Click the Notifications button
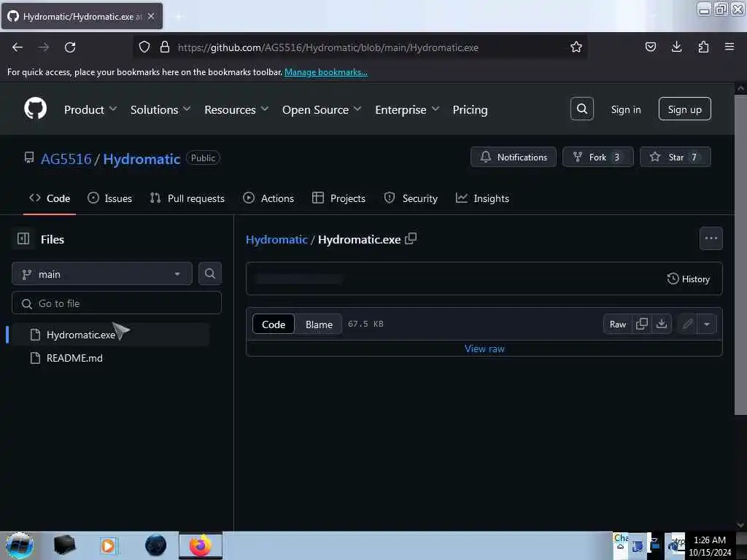Screen dimensions: 747x560 click(513, 157)
